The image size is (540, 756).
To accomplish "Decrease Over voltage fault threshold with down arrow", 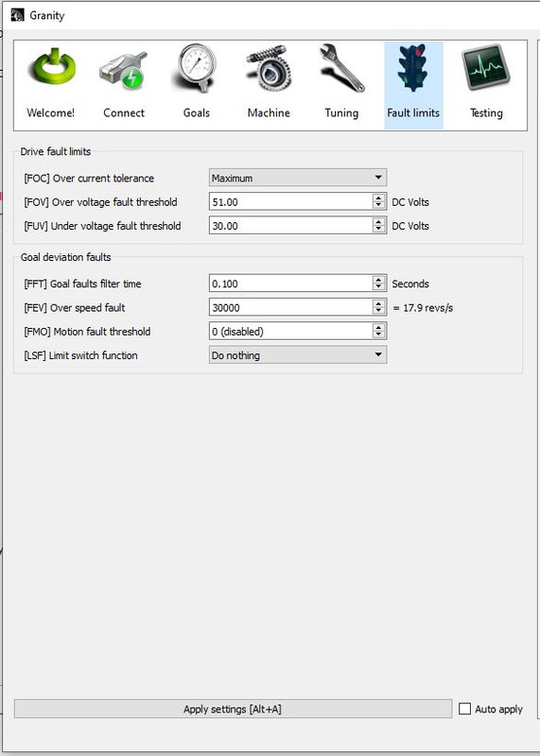I will tap(379, 206).
